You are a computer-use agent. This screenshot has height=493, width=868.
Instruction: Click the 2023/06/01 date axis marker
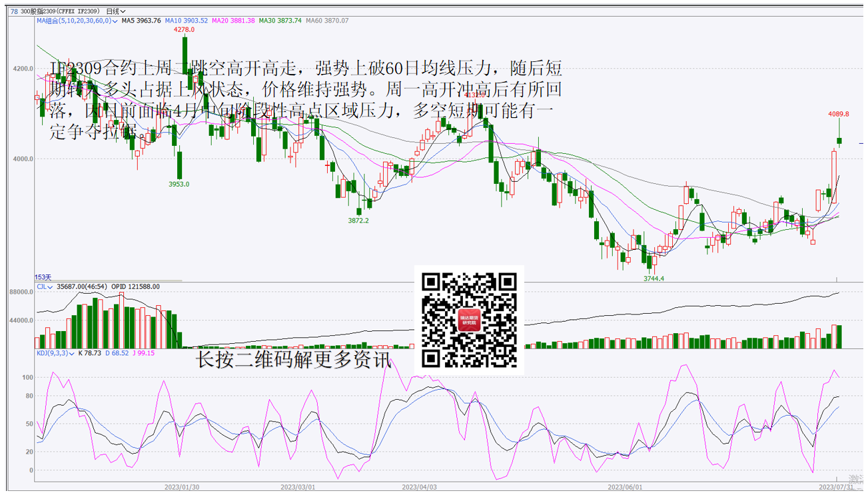[x=629, y=487]
